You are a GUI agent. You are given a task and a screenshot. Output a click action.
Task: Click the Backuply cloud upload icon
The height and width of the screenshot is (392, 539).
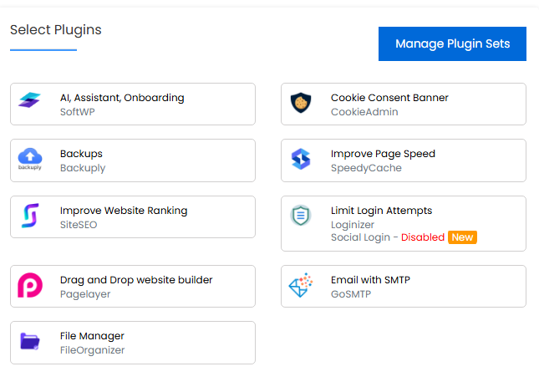click(30, 159)
